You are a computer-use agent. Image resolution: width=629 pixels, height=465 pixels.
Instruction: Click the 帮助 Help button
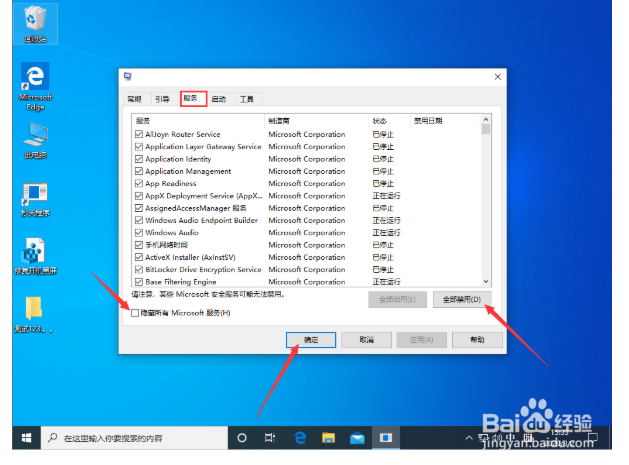click(x=477, y=340)
